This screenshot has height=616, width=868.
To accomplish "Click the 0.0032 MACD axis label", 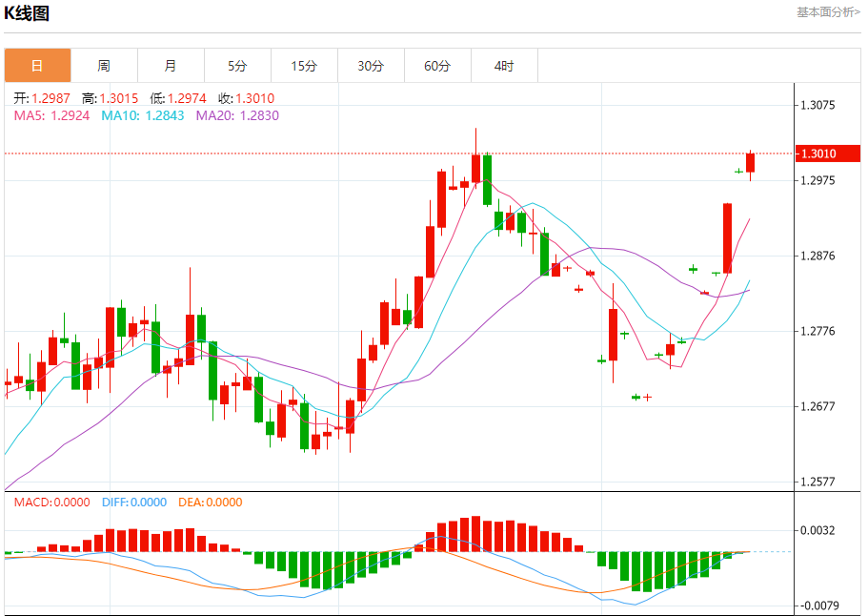I will [818, 530].
